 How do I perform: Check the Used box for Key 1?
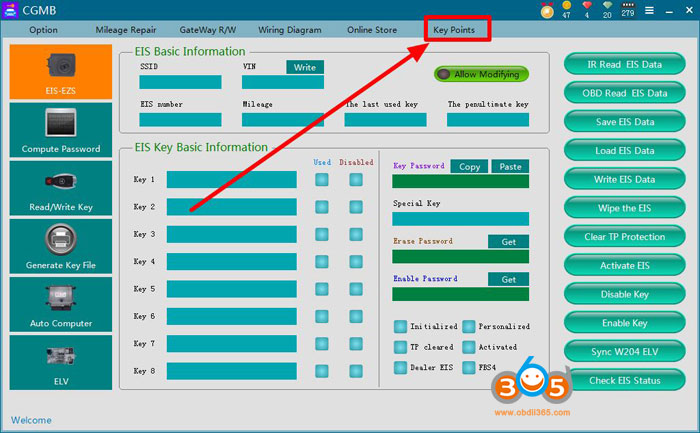(322, 179)
